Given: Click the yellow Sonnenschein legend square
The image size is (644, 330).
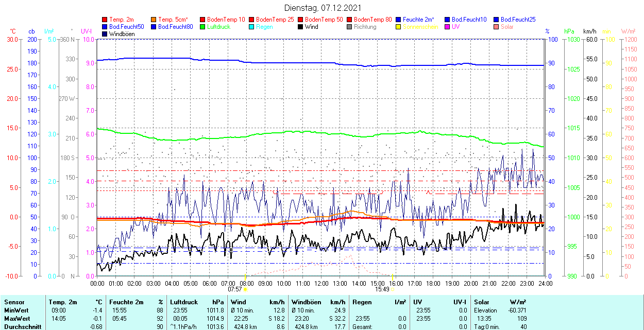Looking at the screenshot, I should click(x=399, y=27).
